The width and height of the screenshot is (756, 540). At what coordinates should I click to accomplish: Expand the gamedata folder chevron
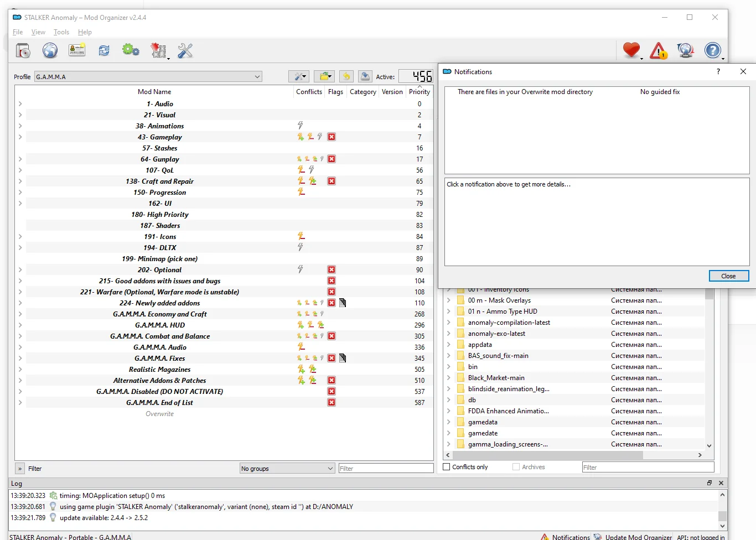pos(449,422)
